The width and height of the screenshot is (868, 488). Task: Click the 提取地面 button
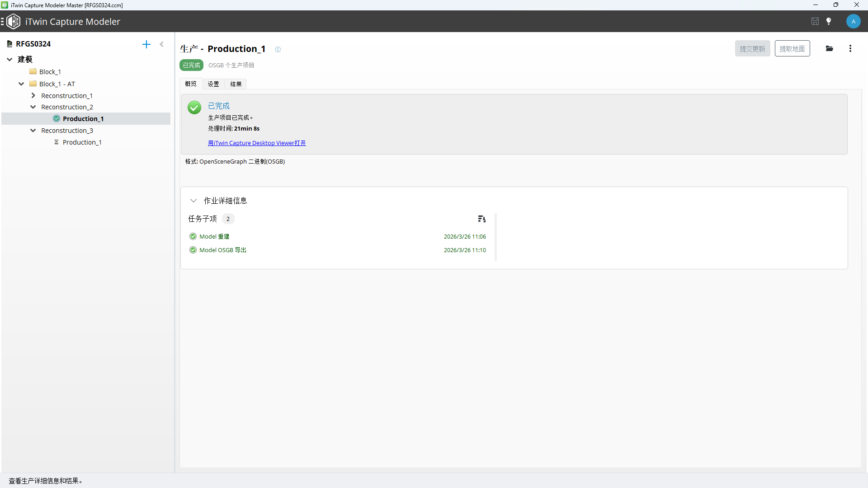click(x=792, y=49)
